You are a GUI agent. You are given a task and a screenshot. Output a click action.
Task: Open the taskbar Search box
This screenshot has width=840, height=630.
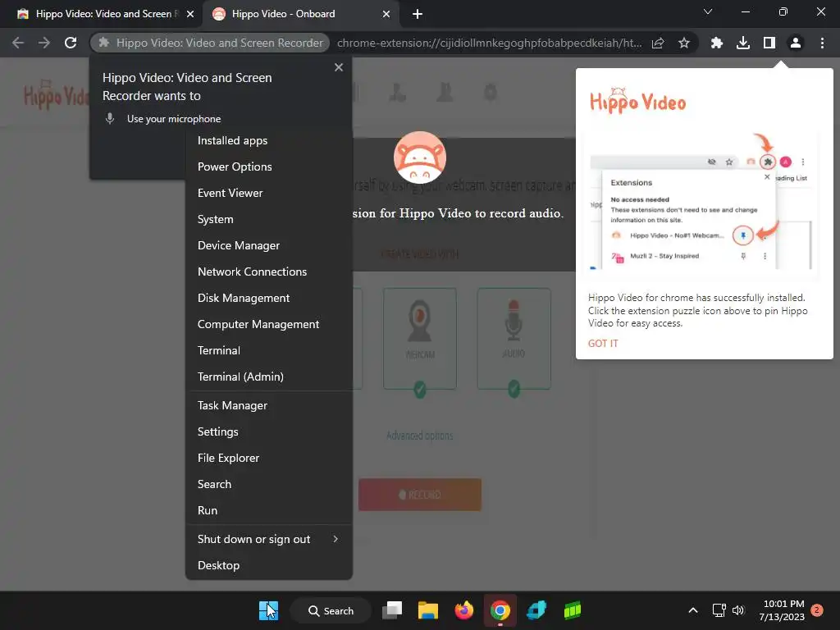(331, 610)
